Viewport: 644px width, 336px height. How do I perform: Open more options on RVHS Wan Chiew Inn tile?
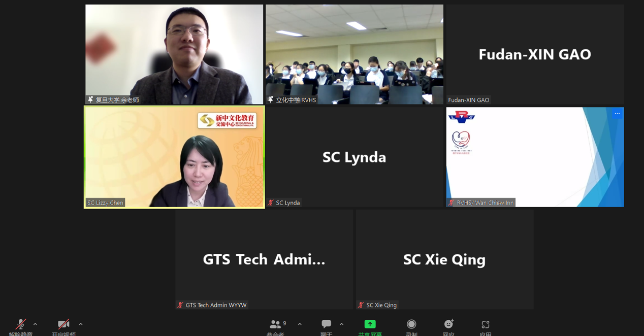click(617, 114)
